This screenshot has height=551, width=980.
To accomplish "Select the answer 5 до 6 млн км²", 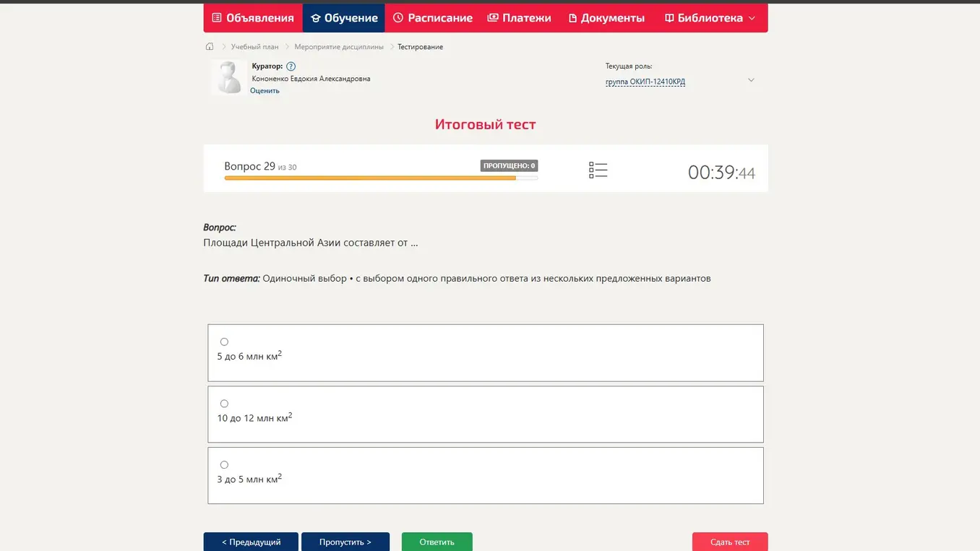I will 224,342.
